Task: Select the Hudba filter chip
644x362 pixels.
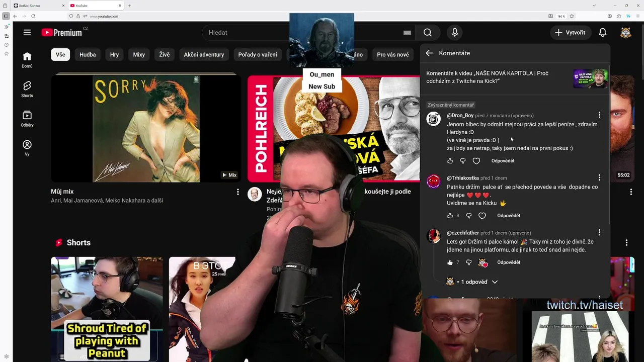Action: [x=88, y=54]
